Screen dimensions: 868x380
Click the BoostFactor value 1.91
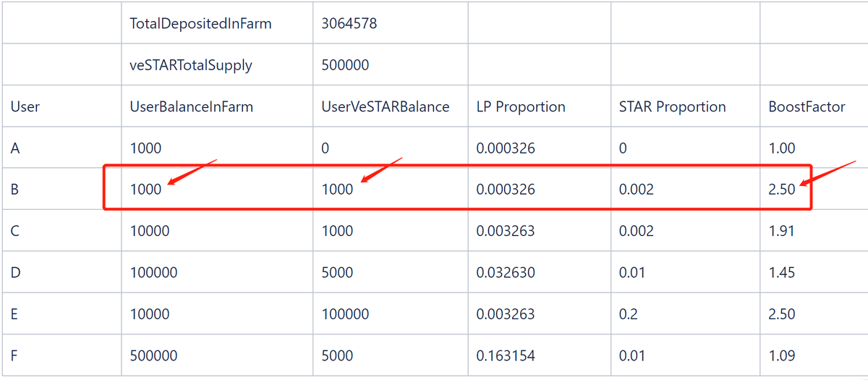[782, 231]
